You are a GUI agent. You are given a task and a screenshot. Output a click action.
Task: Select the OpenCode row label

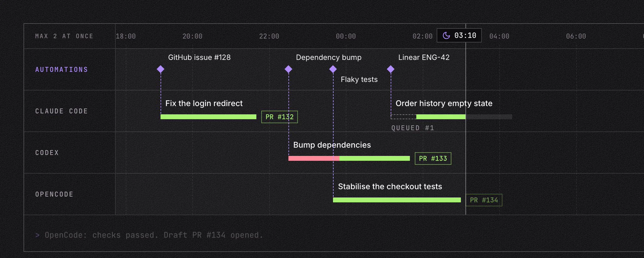tap(54, 194)
